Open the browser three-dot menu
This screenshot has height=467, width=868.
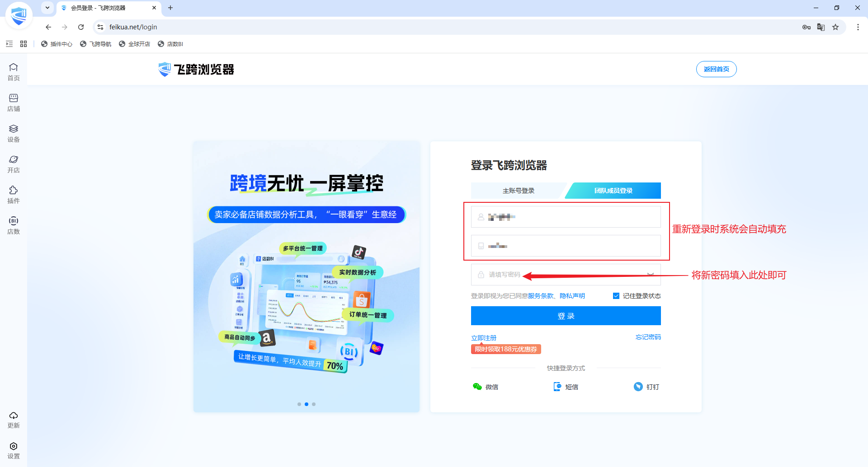tap(858, 27)
